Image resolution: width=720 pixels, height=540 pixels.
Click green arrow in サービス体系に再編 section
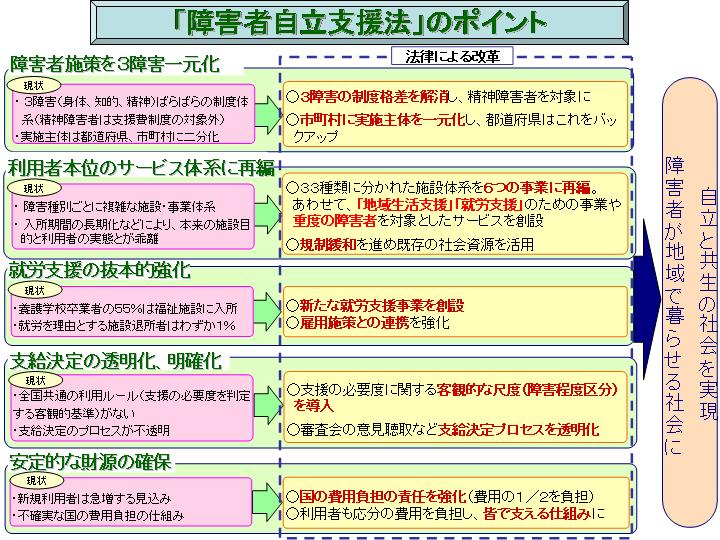[x=267, y=215]
